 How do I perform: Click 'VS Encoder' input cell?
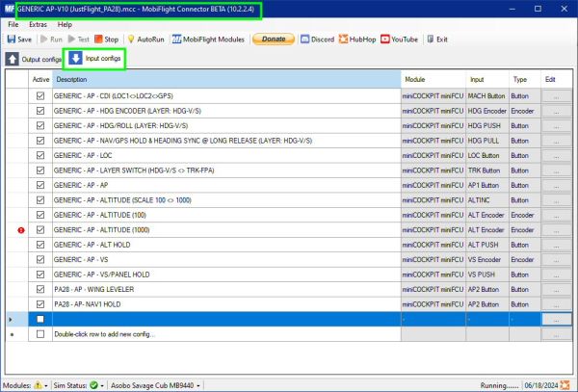[487, 260]
